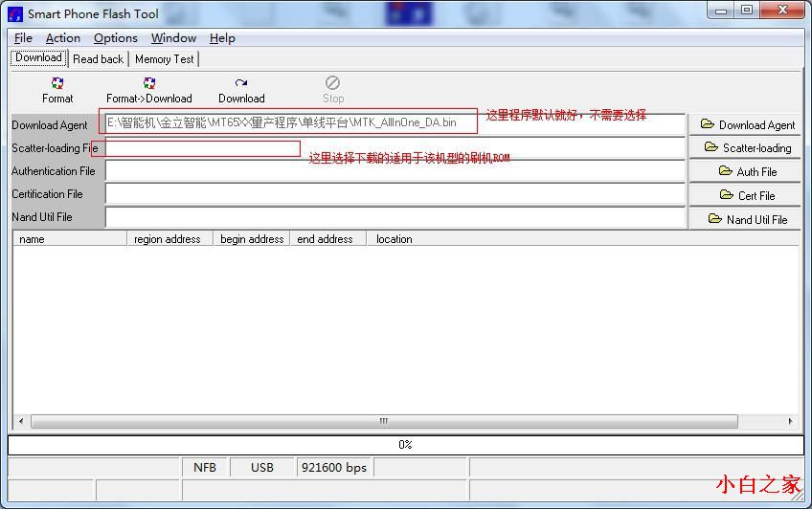Start flashing with the Download arrow icon
Viewport: 812px width, 509px height.
240,83
